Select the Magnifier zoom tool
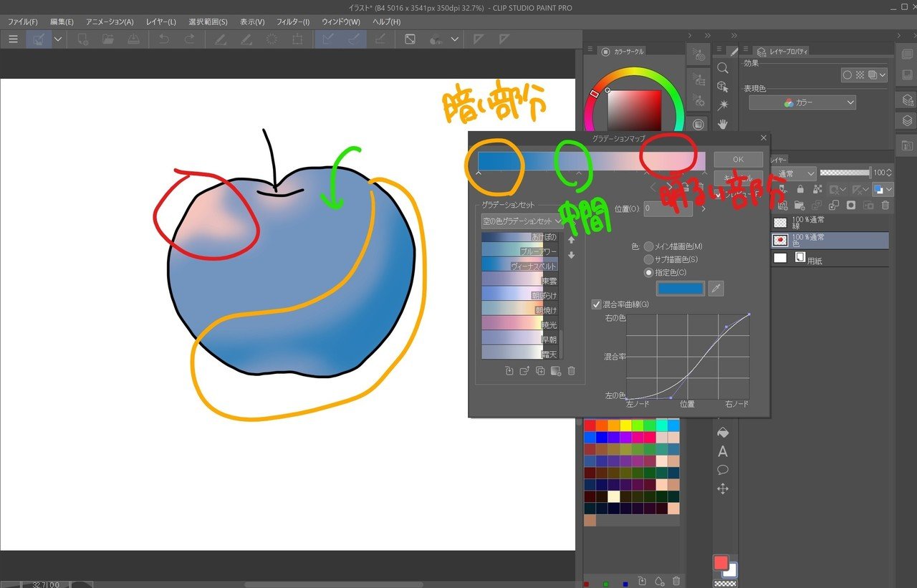The image size is (917, 588). coord(723,68)
